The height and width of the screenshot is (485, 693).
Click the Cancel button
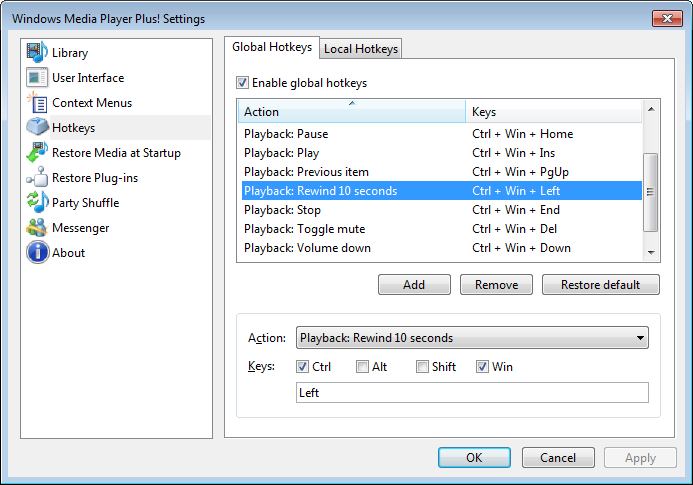pos(558,458)
